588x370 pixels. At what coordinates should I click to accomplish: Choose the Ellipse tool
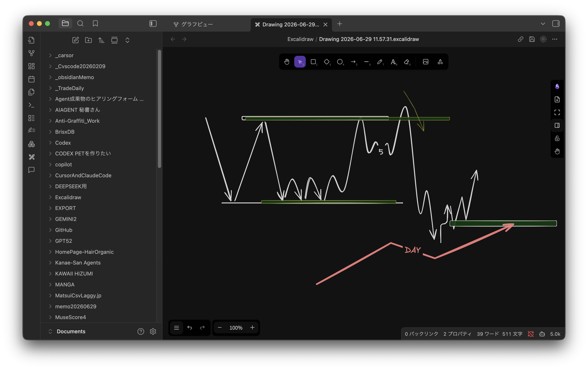point(340,62)
